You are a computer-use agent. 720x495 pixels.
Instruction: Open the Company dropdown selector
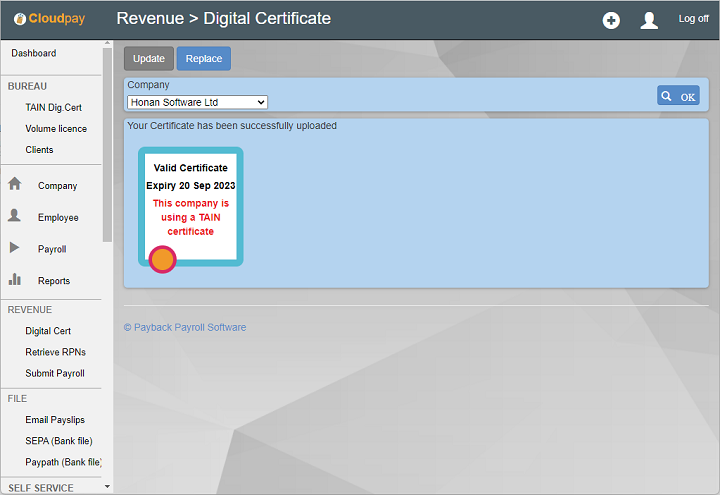[197, 102]
